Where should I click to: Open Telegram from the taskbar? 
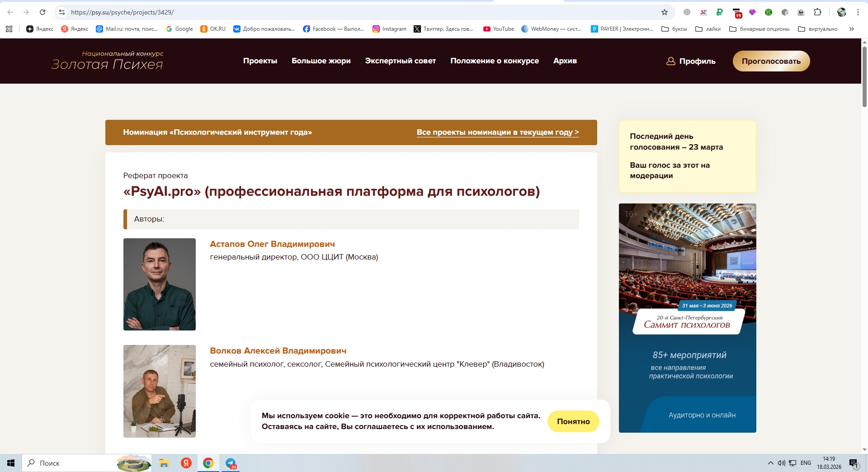tap(231, 463)
